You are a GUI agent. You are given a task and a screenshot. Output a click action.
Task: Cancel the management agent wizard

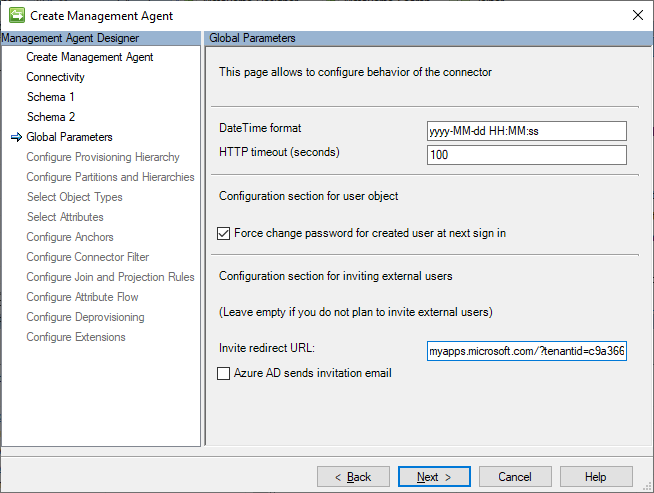pos(515,477)
